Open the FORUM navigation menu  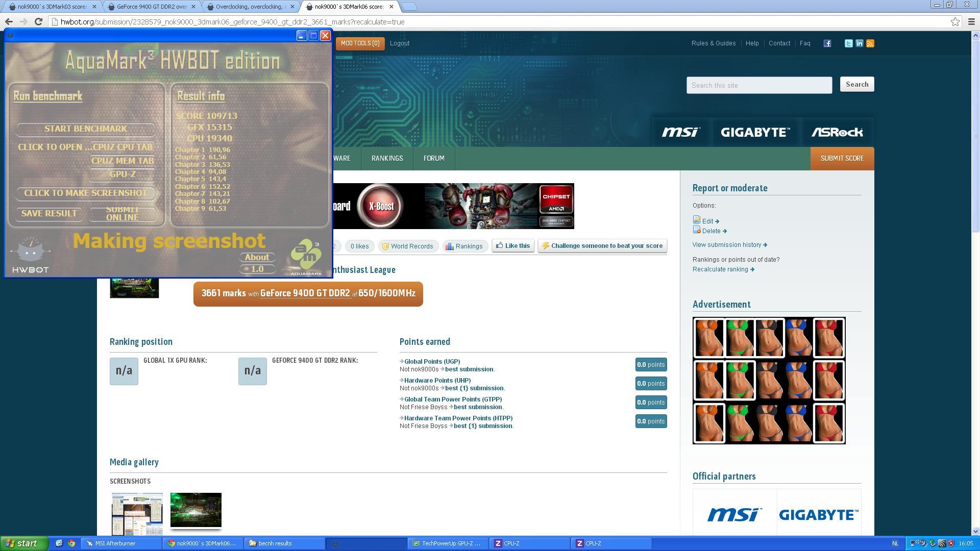coord(434,158)
